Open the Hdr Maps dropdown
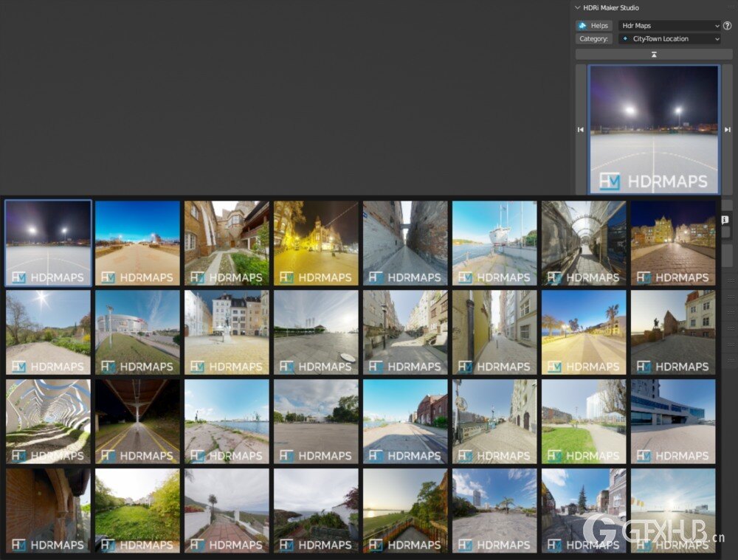This screenshot has width=738, height=560. (x=670, y=25)
